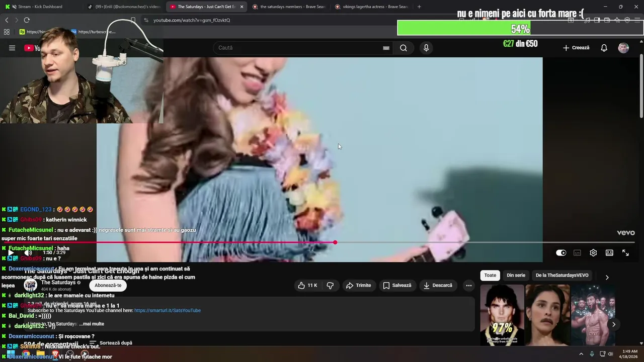Play the video with the play button
644x362 pixels.
click(x=11, y=252)
